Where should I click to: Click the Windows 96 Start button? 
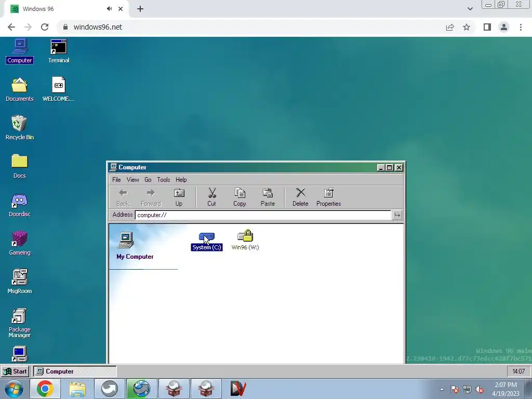pos(15,371)
